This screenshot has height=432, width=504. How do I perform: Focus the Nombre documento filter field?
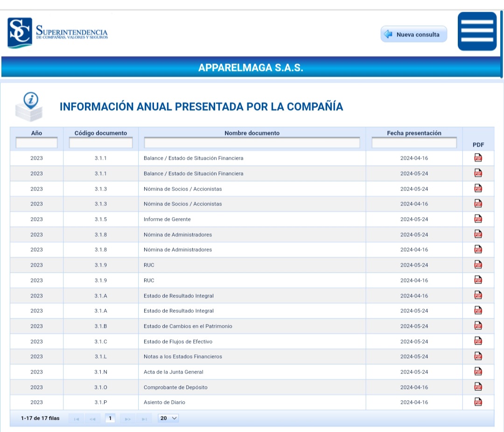pyautogui.click(x=252, y=143)
